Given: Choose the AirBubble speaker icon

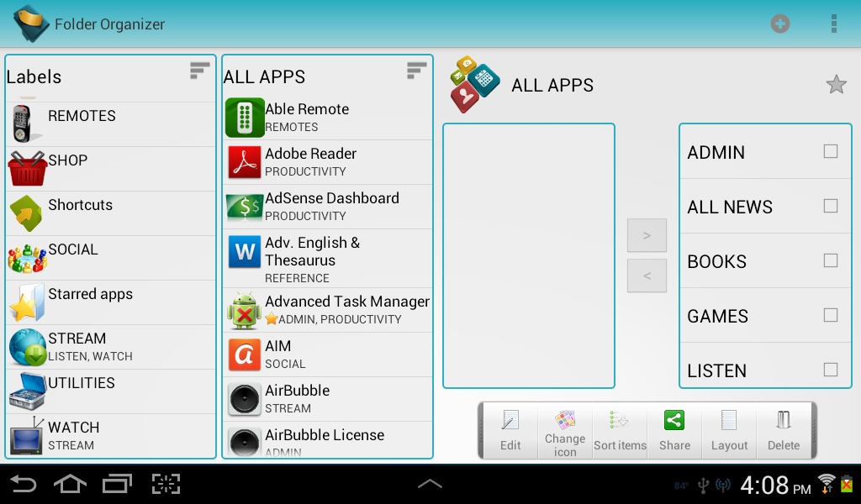Looking at the screenshot, I should tap(245, 399).
